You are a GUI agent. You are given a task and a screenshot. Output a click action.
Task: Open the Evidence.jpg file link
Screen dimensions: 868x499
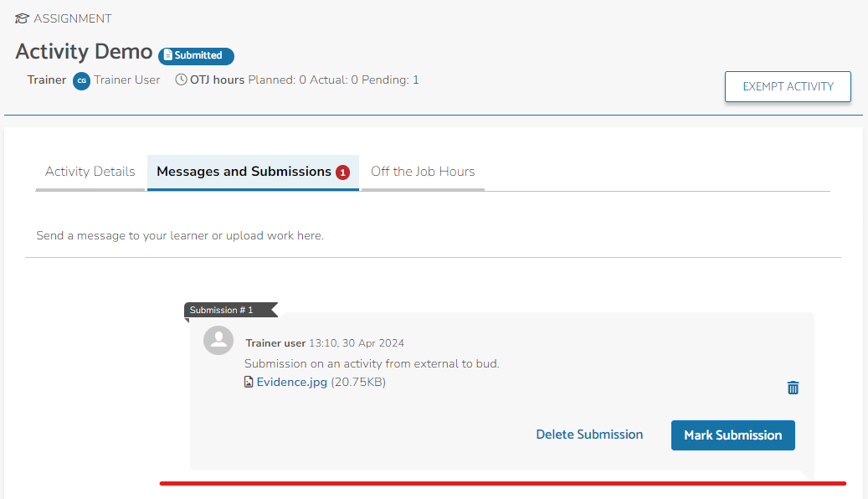(x=292, y=382)
